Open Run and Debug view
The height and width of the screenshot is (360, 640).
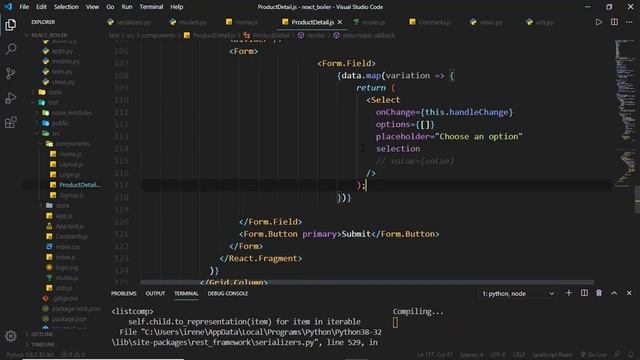tap(11, 98)
